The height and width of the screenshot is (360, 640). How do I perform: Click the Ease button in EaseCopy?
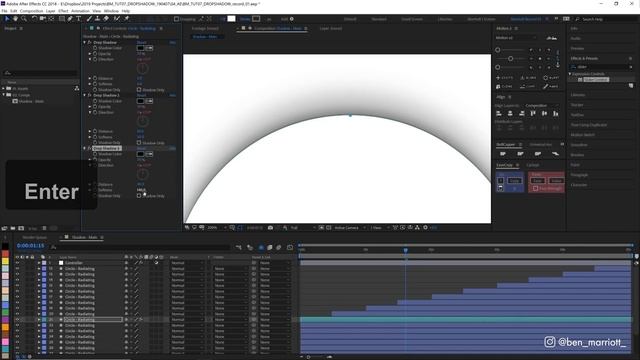538,180
